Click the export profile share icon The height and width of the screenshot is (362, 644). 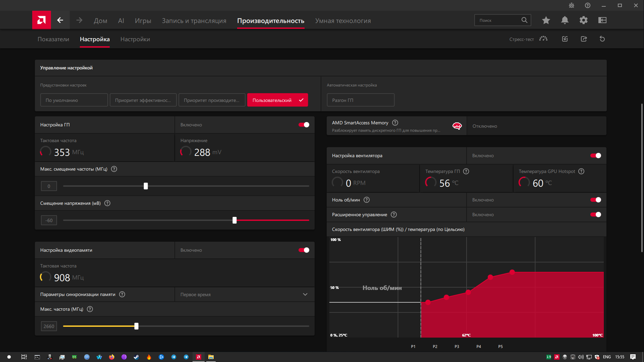click(x=584, y=39)
